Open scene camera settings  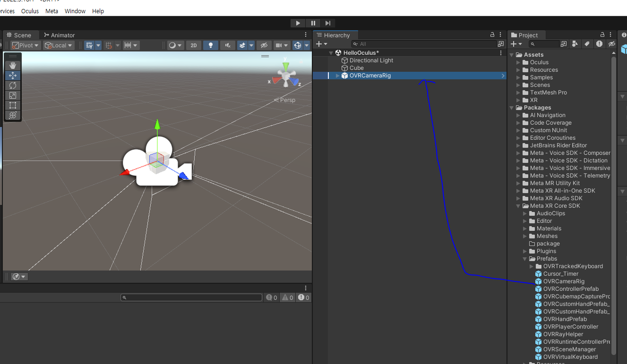click(282, 45)
